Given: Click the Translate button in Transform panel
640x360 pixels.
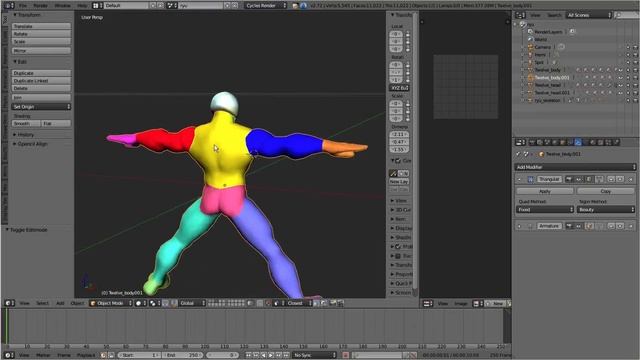Looking at the screenshot, I should tap(41, 26).
